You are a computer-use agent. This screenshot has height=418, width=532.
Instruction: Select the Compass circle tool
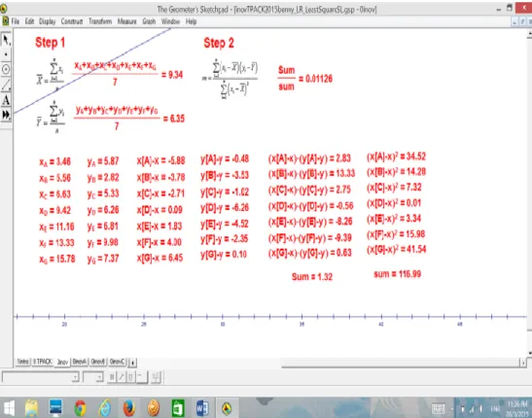click(x=6, y=69)
